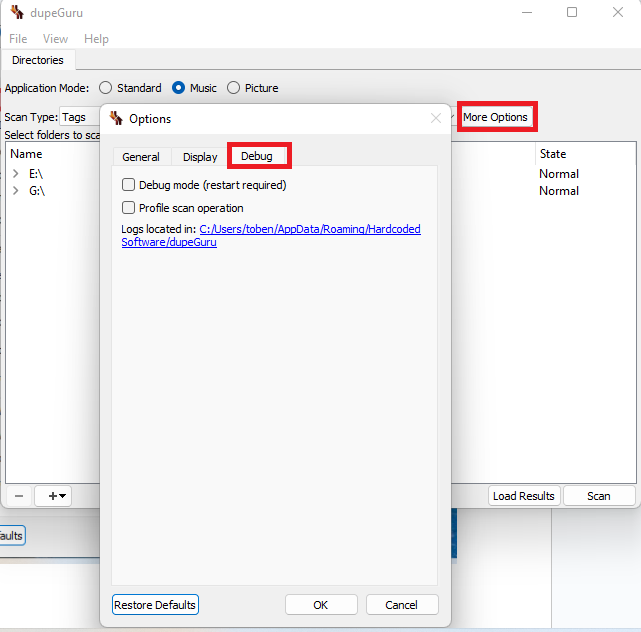Image resolution: width=641 pixels, height=632 pixels.
Task: Select the Standard application mode
Action: coord(106,88)
